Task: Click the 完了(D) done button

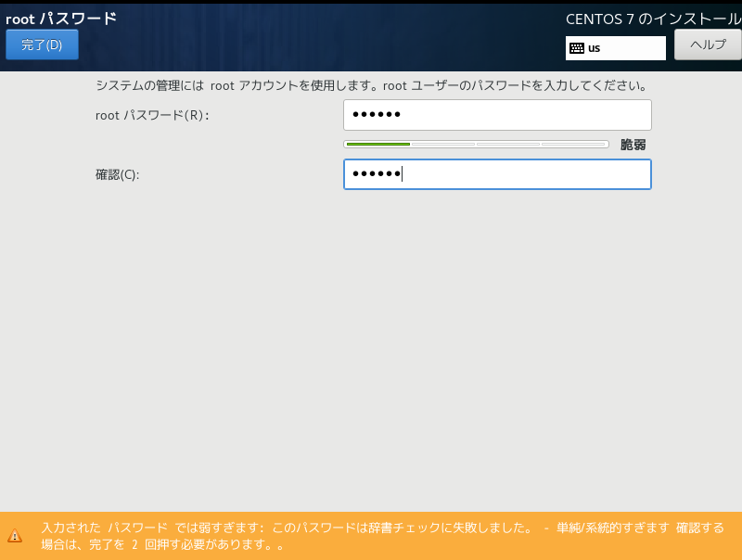Action: tap(42, 45)
